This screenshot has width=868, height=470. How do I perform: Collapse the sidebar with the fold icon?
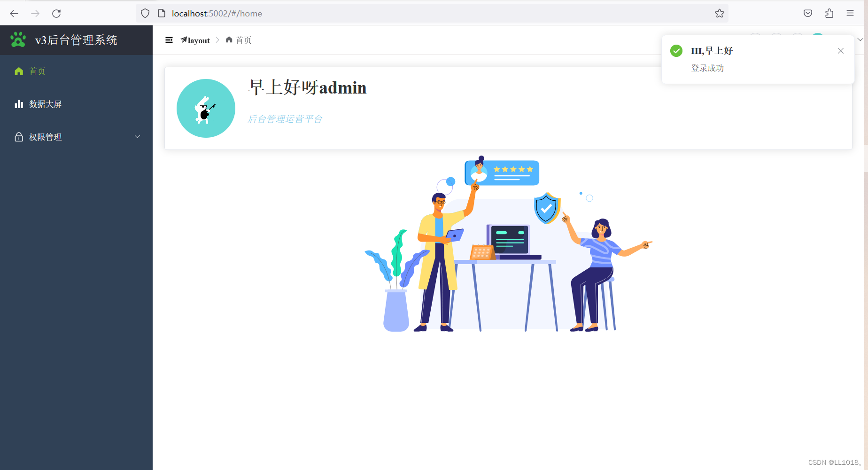pyautogui.click(x=169, y=40)
